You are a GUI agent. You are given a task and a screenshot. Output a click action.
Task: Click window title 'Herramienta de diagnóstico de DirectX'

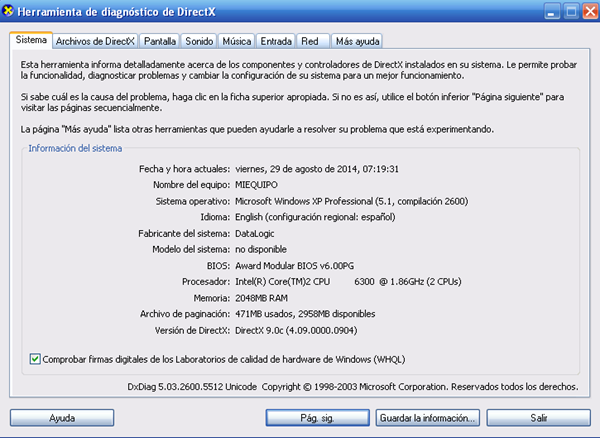pyautogui.click(x=116, y=12)
